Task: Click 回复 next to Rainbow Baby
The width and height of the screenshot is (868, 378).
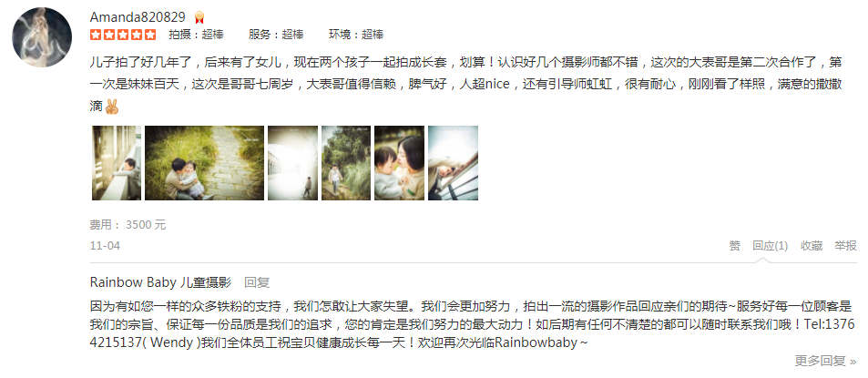Action: pyautogui.click(x=257, y=282)
